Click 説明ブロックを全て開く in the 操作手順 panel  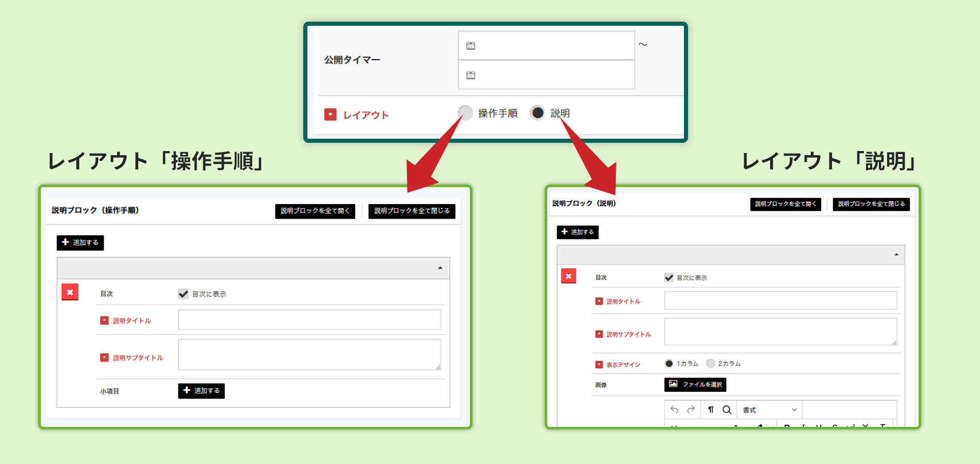coord(315,211)
